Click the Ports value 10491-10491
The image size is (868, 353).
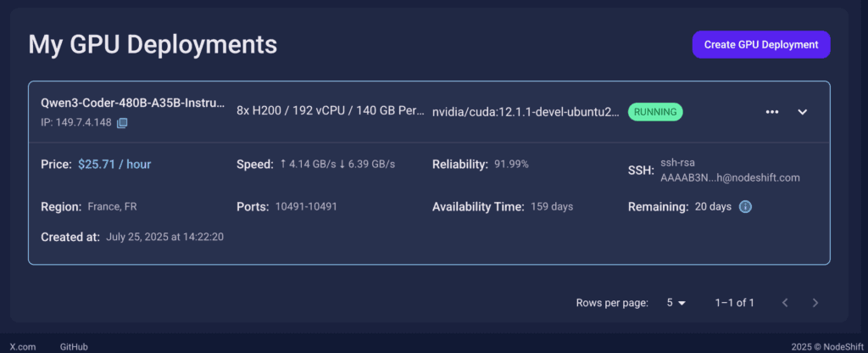point(306,207)
